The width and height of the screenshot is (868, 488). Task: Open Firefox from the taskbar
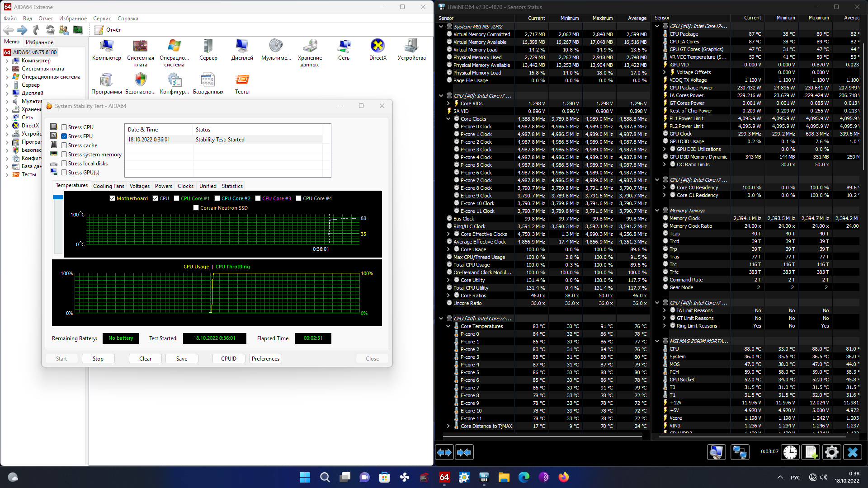coord(563,477)
